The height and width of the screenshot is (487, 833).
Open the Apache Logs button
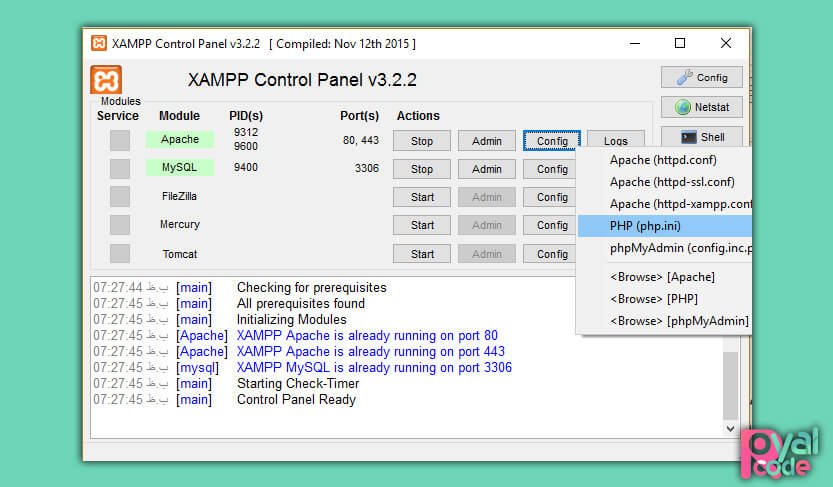pyautogui.click(x=616, y=139)
